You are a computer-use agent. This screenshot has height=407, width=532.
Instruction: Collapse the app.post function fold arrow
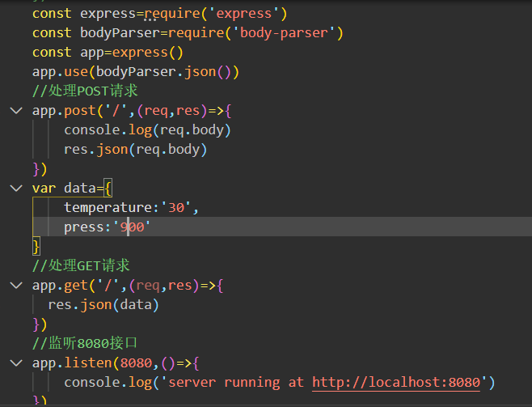pyautogui.click(x=16, y=111)
